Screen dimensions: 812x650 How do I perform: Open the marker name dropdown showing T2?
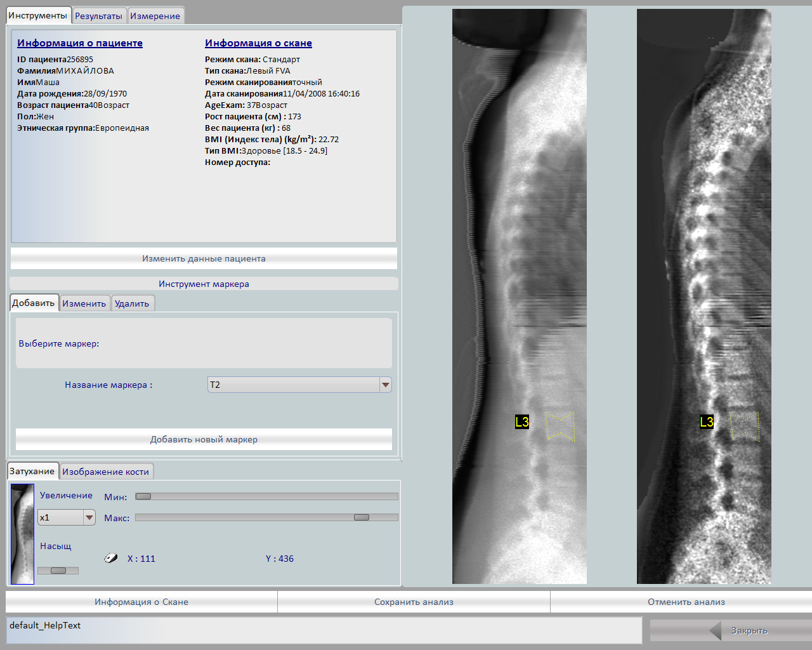click(385, 385)
